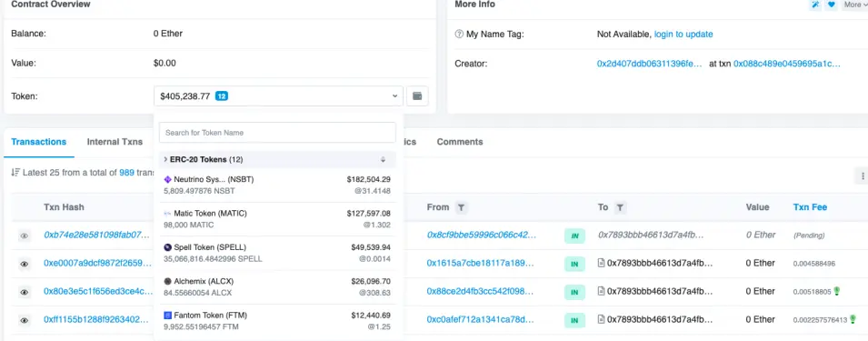This screenshot has height=341, width=868.
Task: Click the SPELL token logo icon
Action: pyautogui.click(x=168, y=247)
